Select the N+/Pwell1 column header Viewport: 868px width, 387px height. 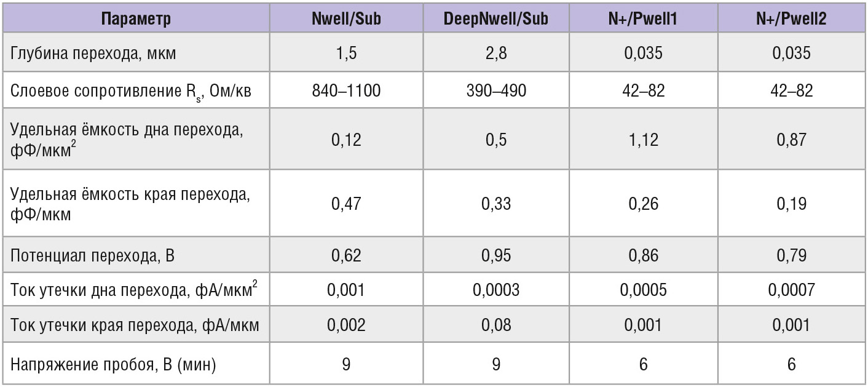point(643,18)
